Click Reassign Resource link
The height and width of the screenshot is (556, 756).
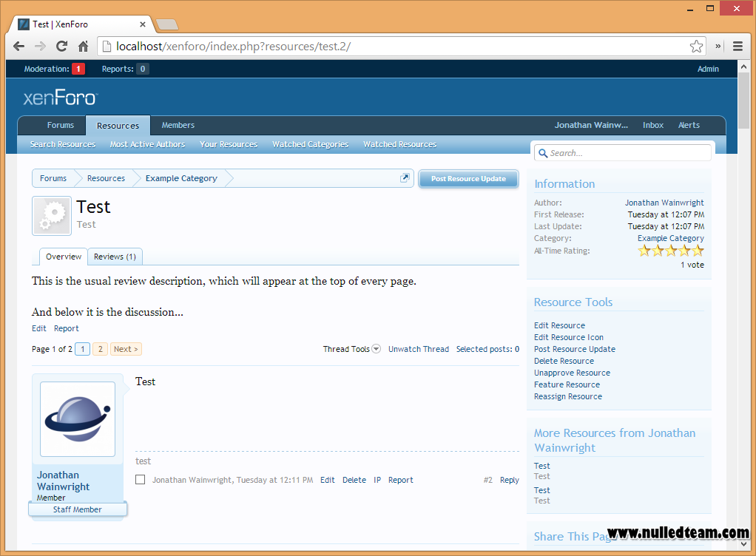568,396
